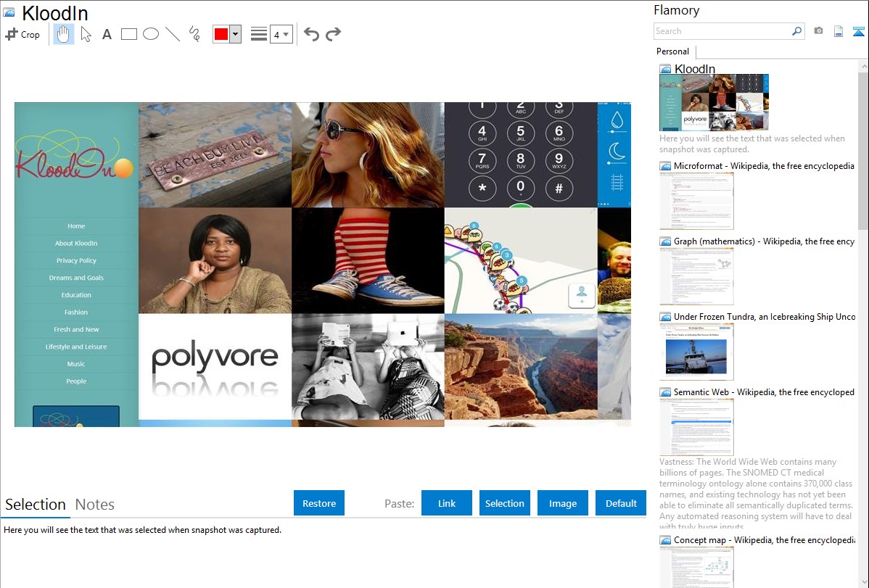This screenshot has width=869, height=588.
Task: Pick the ellipse shape tool
Action: [x=150, y=34]
